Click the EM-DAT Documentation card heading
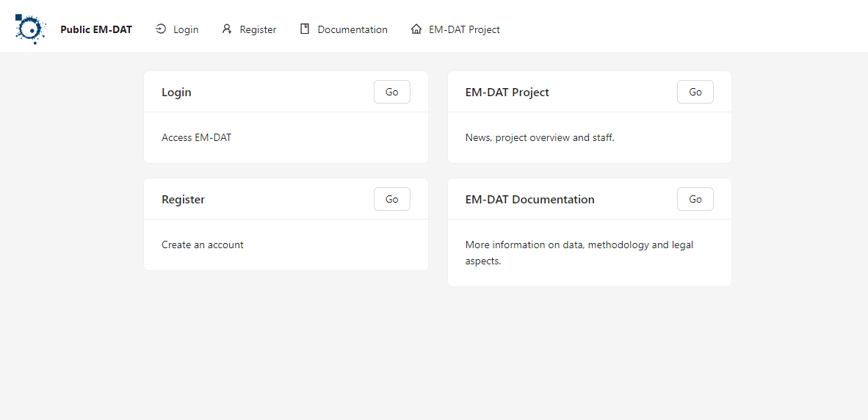 530,199
